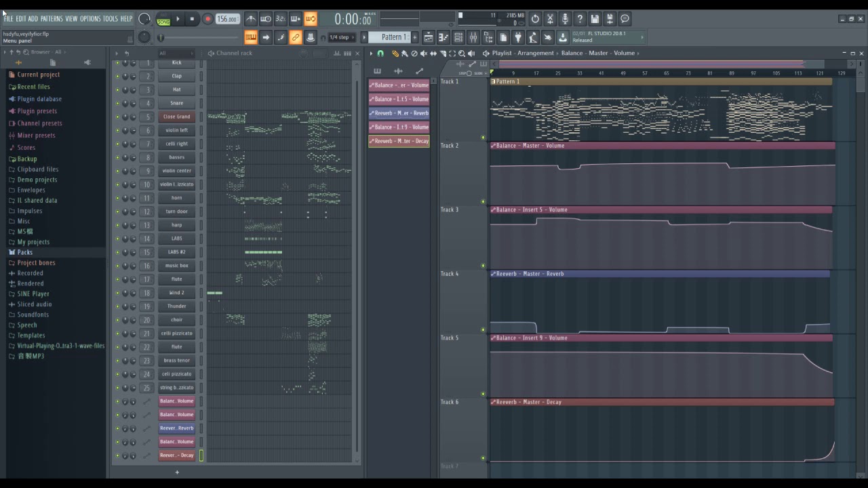This screenshot has height=488, width=868.
Task: Toggle PAT/SONG mode switch
Action: (163, 19)
